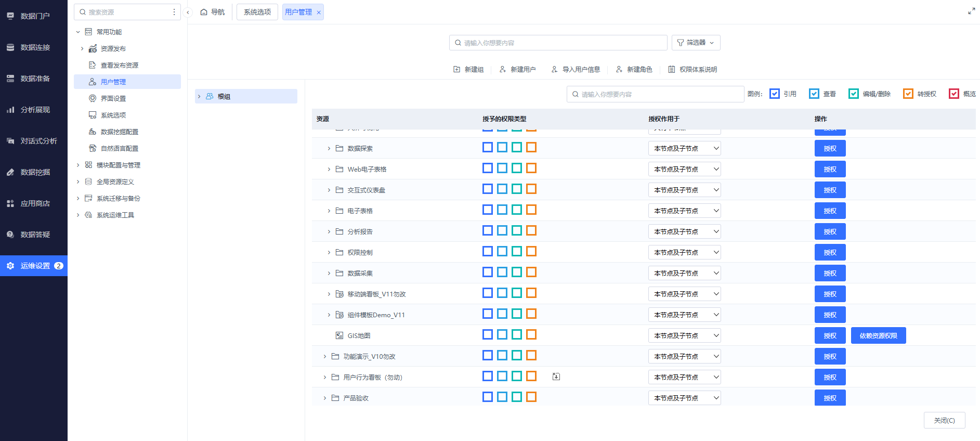Open the 应用商店 sidebar module
The image size is (980, 441).
[x=34, y=203]
